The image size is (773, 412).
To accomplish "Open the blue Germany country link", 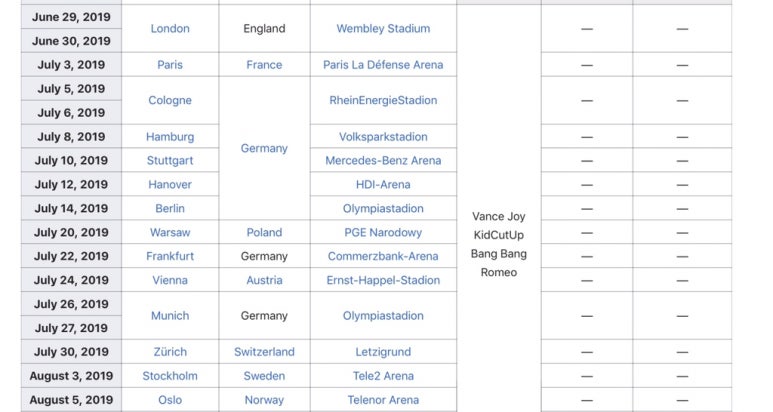I will (264, 148).
